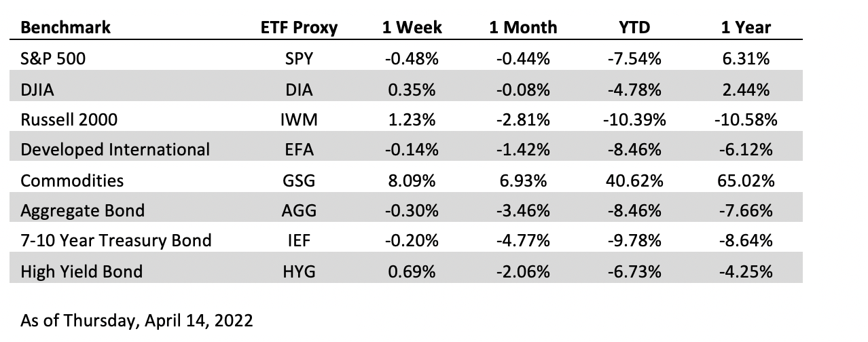The height and width of the screenshot is (342, 868).
Task: Select Commodities 1 Week value 8.09%
Action: pyautogui.click(x=410, y=181)
